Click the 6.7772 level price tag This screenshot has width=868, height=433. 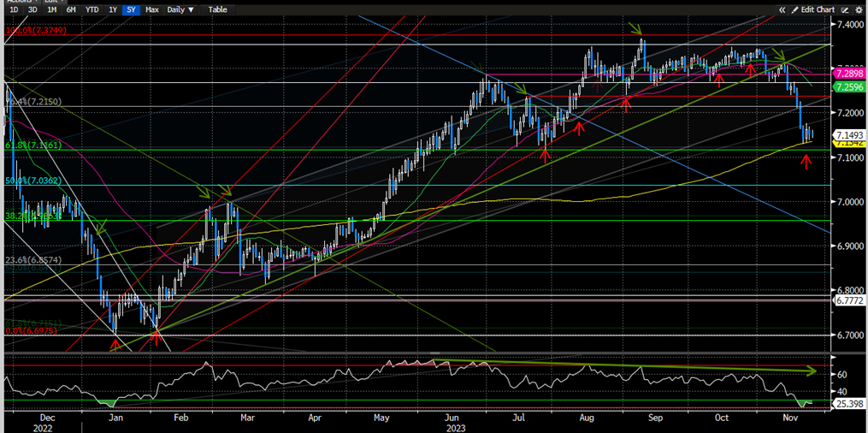(848, 300)
